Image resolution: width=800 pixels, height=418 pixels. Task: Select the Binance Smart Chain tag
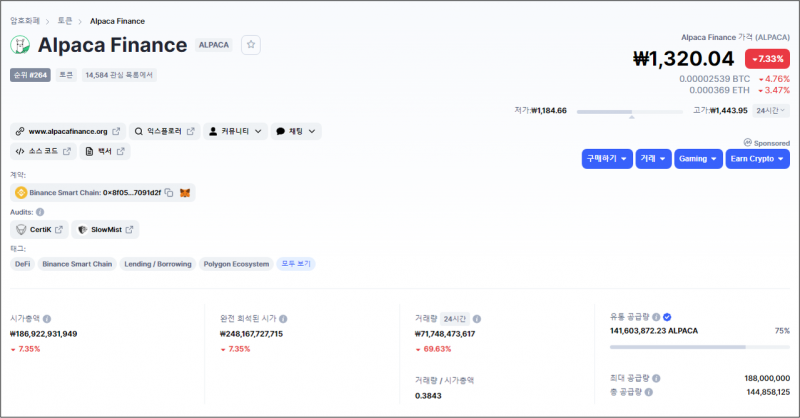coord(77,264)
